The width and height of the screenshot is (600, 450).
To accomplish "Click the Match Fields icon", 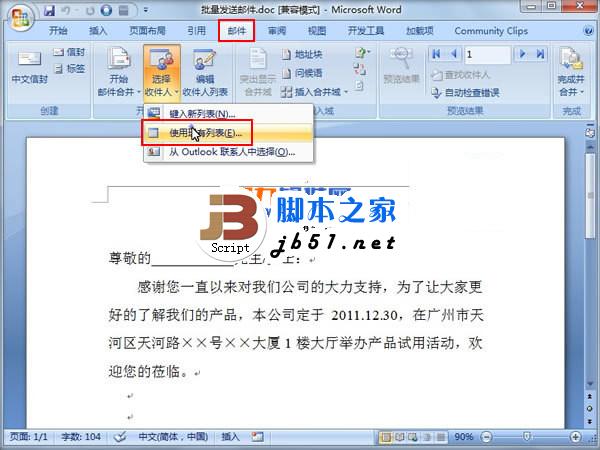I will click(360, 69).
